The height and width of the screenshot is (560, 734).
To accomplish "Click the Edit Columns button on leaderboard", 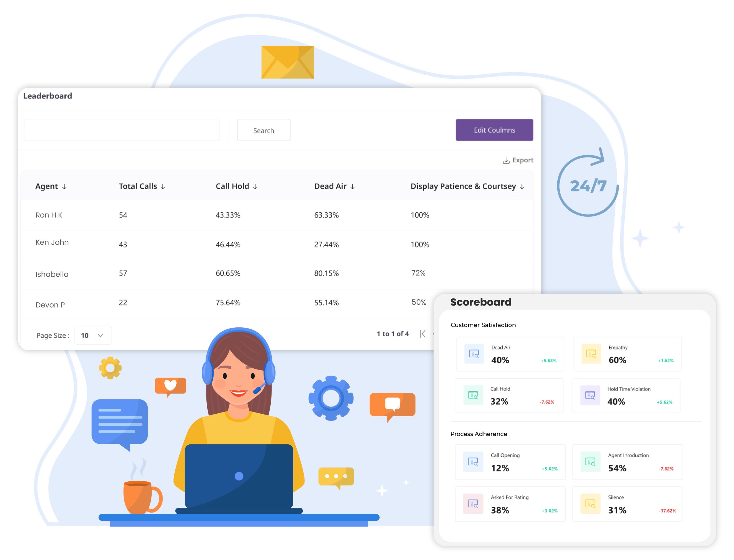I will (493, 130).
